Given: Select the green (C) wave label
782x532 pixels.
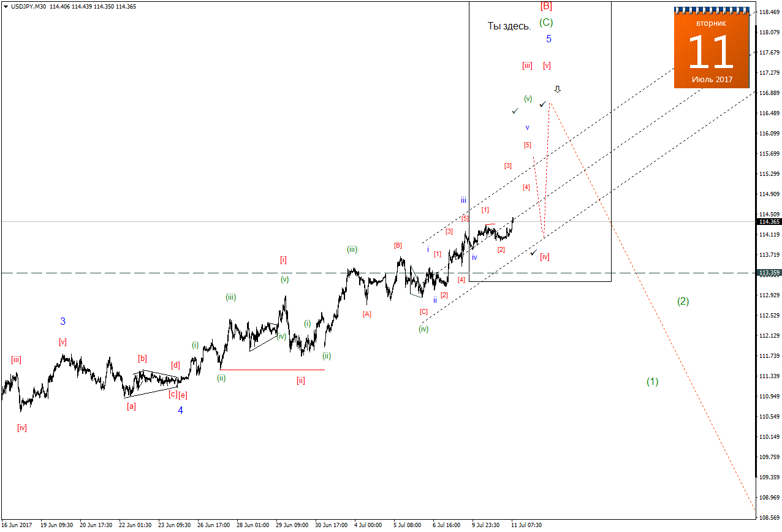Looking at the screenshot, I should pyautogui.click(x=546, y=22).
